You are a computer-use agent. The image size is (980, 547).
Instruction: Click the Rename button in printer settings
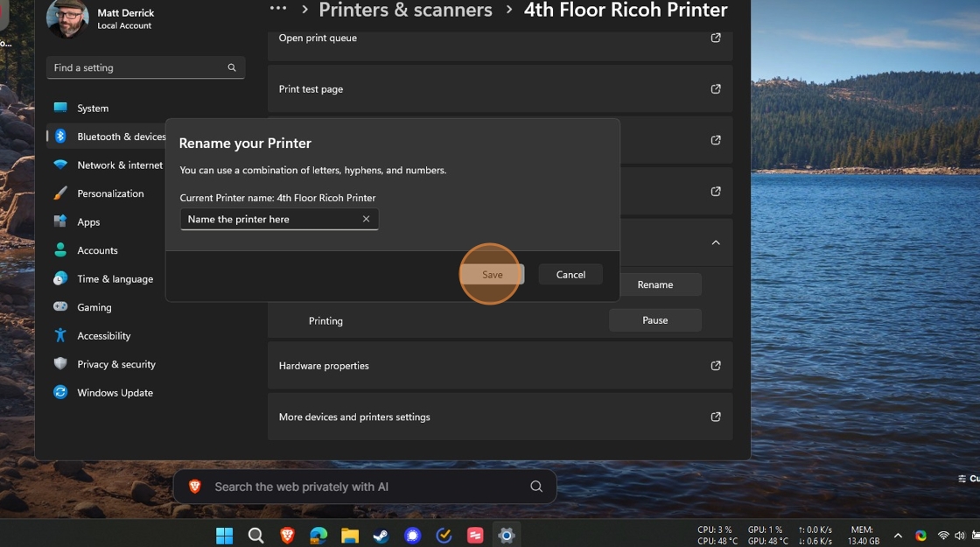tap(655, 284)
